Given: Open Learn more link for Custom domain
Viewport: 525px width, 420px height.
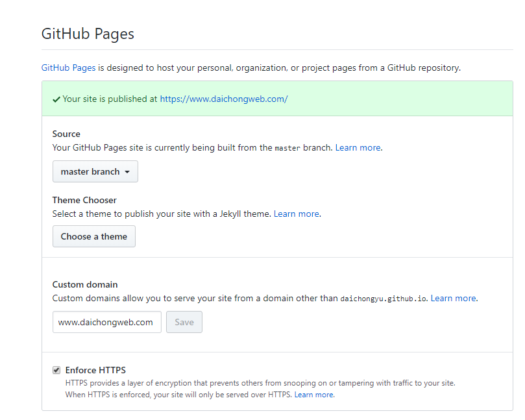Looking at the screenshot, I should point(454,299).
